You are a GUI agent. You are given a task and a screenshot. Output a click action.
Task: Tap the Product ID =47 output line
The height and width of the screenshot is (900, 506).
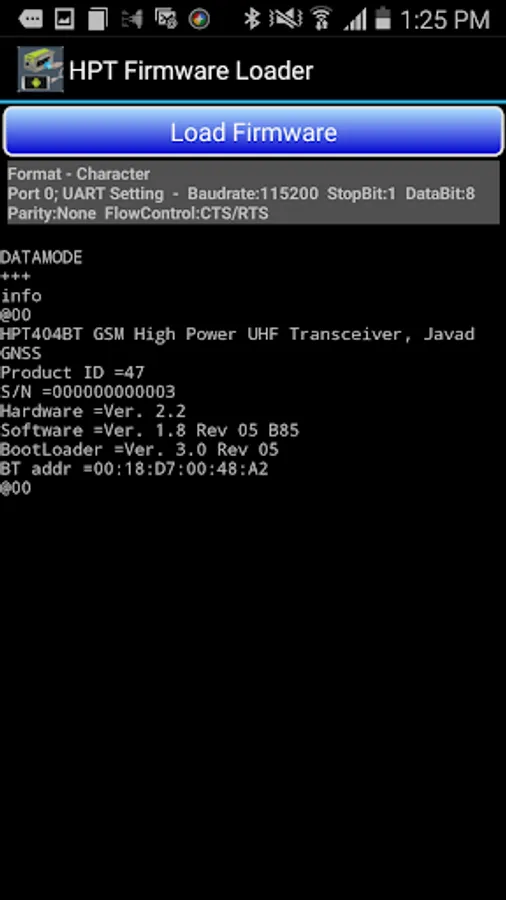coord(72,373)
